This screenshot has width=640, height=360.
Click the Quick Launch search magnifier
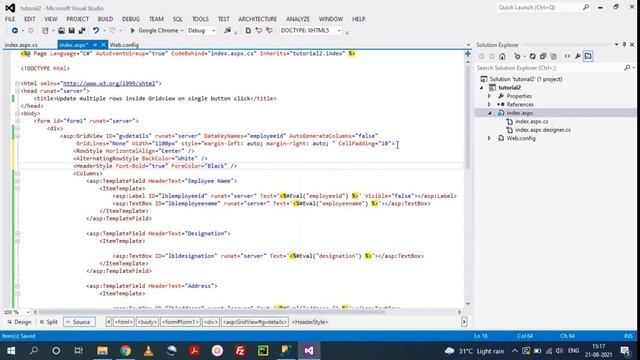point(586,7)
